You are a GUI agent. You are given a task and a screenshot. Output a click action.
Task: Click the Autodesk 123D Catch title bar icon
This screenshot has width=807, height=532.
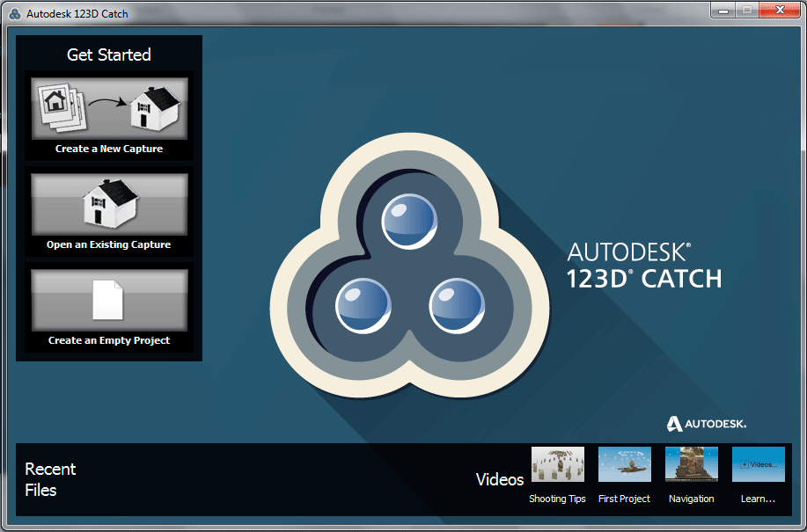16,14
